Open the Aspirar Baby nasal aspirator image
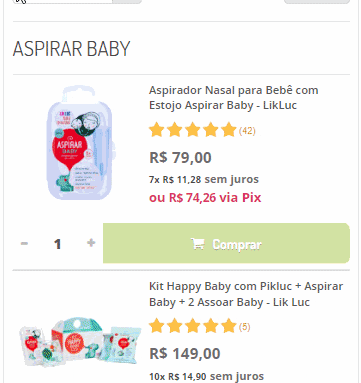 point(81,143)
